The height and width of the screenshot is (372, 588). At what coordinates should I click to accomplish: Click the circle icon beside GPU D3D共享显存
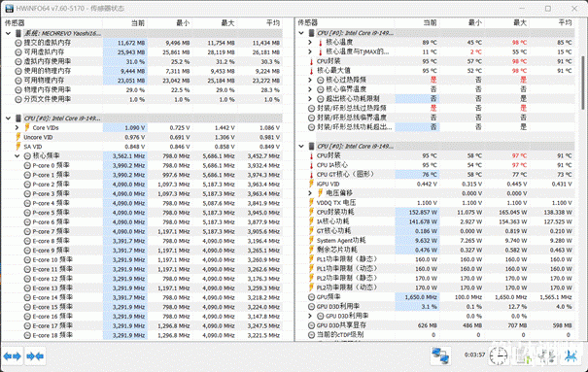point(311,325)
